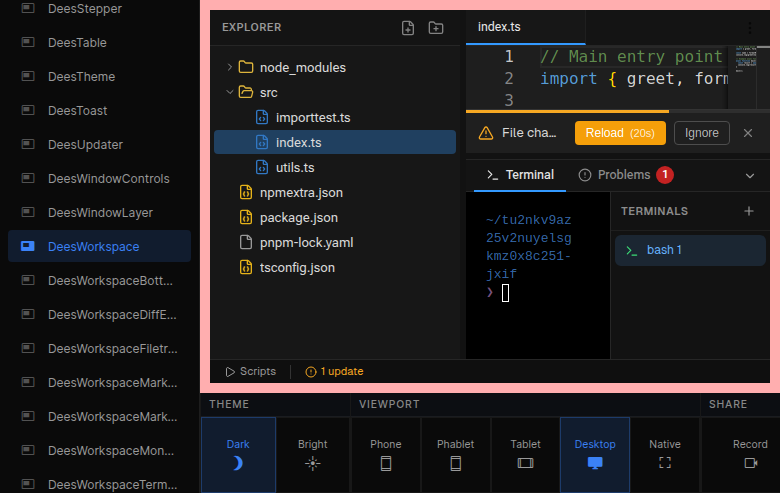Collapse the bottom panel with chevron
780x493 pixels.
pyautogui.click(x=750, y=175)
